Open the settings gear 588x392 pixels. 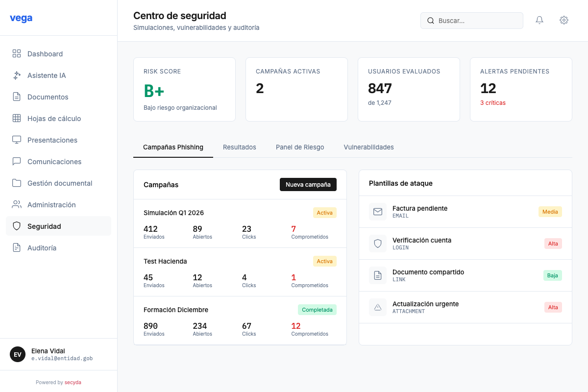pyautogui.click(x=564, y=20)
